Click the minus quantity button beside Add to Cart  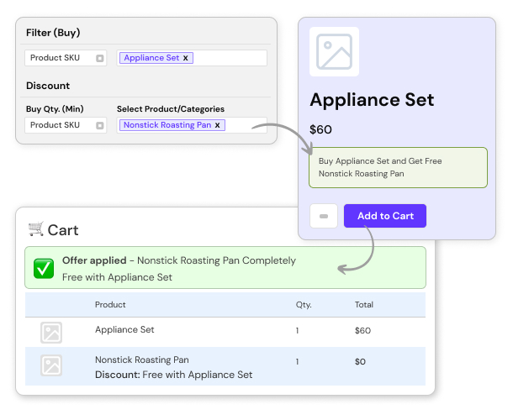[x=324, y=216]
